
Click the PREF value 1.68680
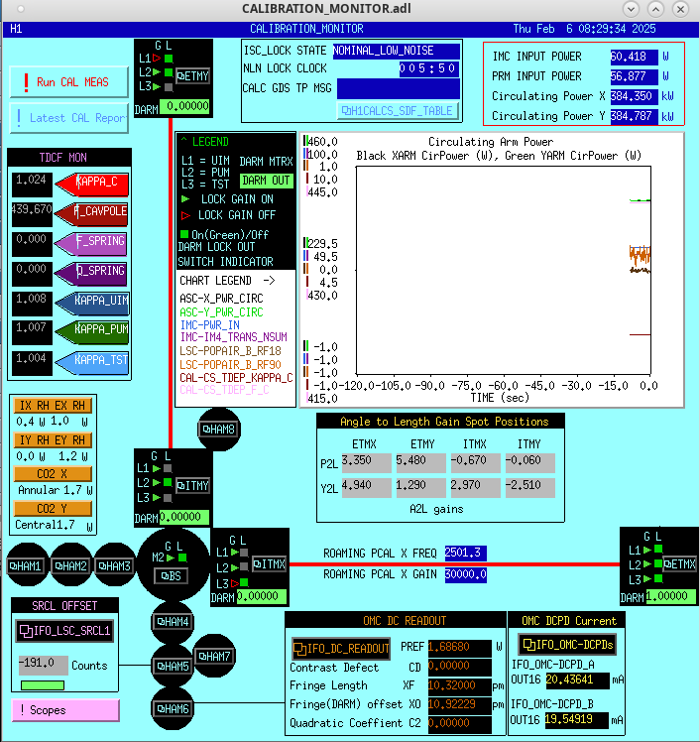click(459, 647)
